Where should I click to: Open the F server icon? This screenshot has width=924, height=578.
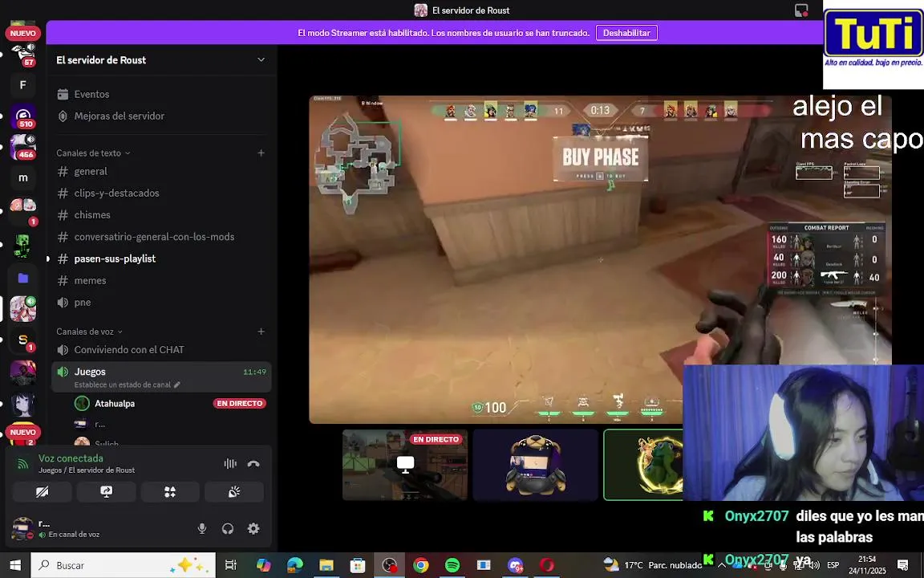pyautogui.click(x=23, y=85)
